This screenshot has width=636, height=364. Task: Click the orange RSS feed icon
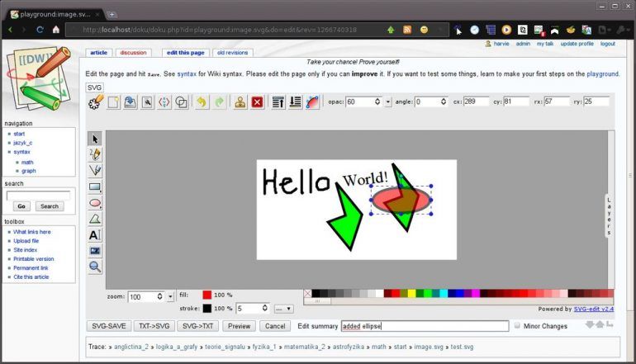407,30
